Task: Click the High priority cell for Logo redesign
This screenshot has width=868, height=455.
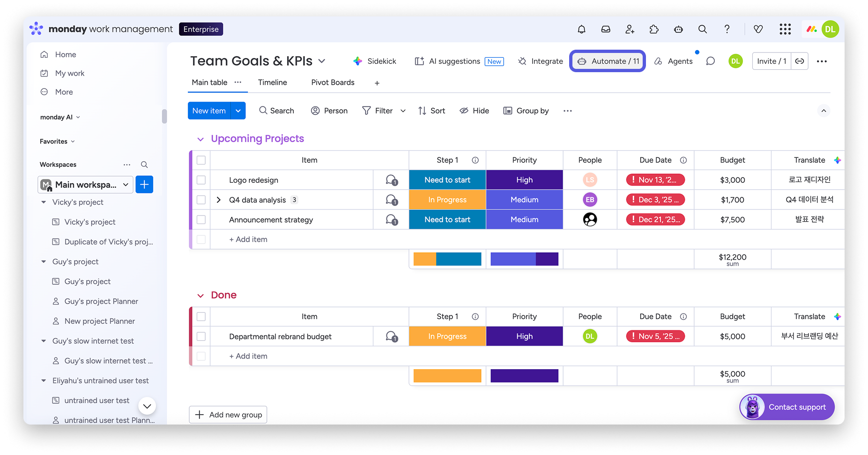Action: [524, 180]
